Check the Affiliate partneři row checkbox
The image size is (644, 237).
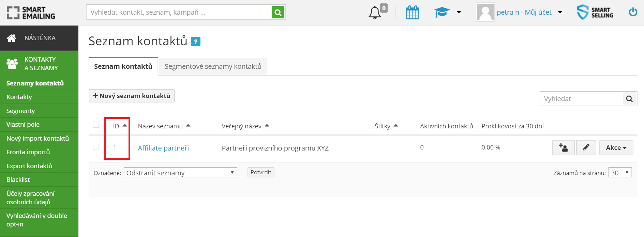[96, 146]
